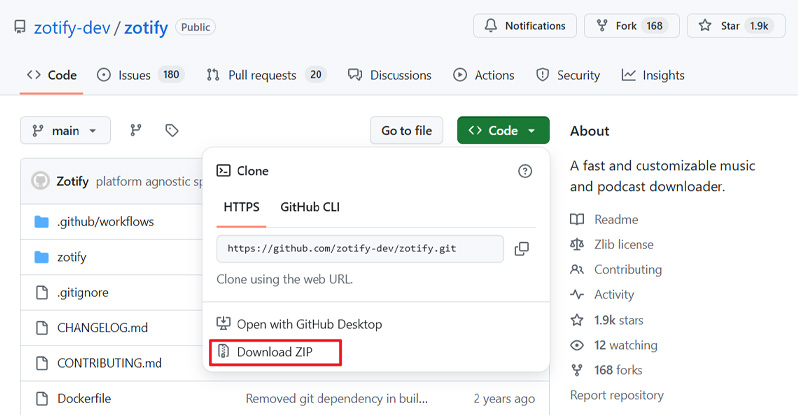The height and width of the screenshot is (415, 800).
Task: Open the Security tab
Action: (568, 75)
